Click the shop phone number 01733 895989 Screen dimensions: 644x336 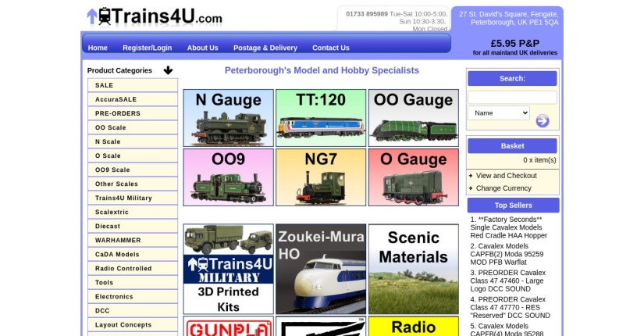click(366, 13)
